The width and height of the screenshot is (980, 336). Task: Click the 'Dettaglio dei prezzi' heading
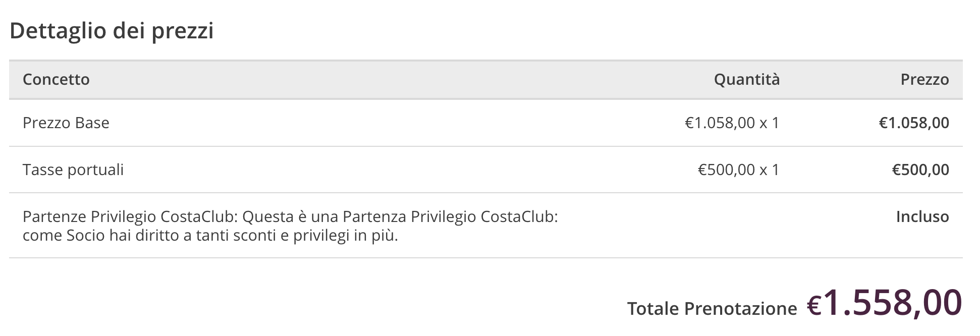(112, 31)
